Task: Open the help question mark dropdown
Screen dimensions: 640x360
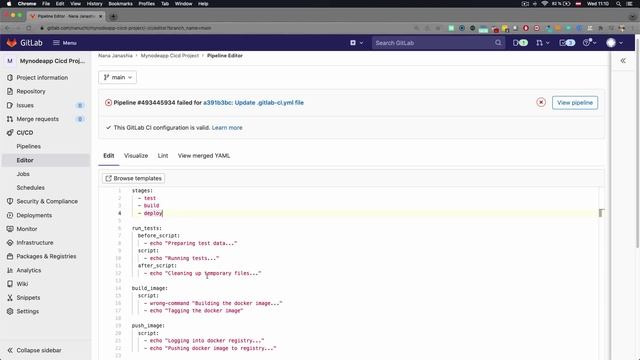Action: click(x=589, y=43)
